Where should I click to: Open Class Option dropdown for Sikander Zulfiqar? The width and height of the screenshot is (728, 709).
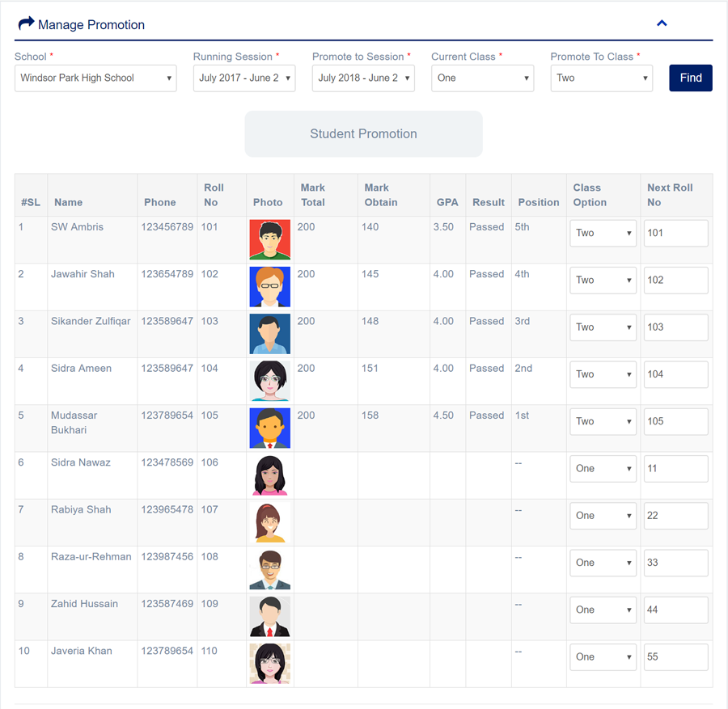tap(603, 327)
